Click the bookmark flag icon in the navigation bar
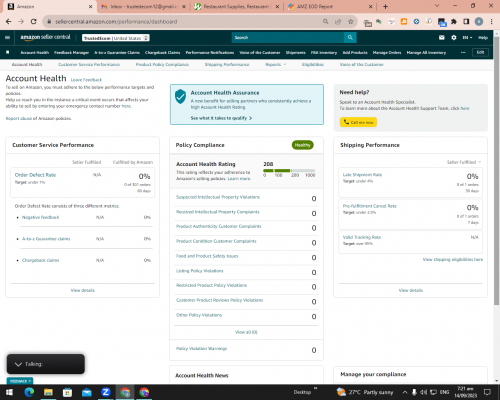This screenshot has width=500, height=400. coord(7,52)
